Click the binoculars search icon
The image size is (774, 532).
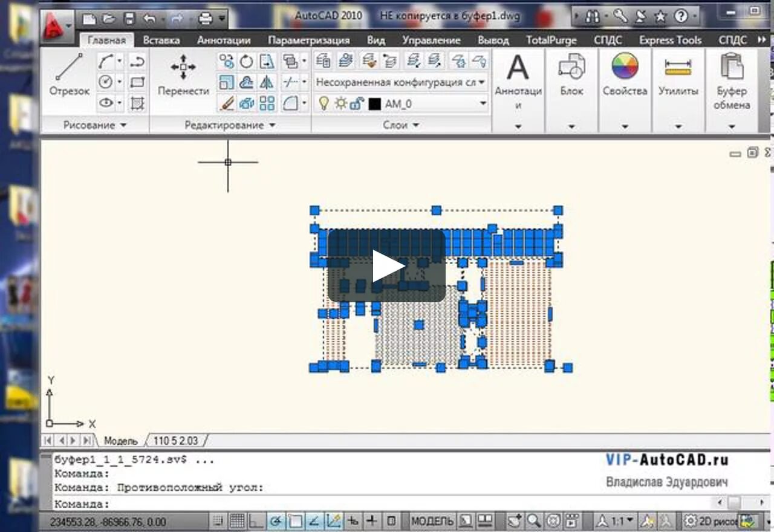point(593,17)
